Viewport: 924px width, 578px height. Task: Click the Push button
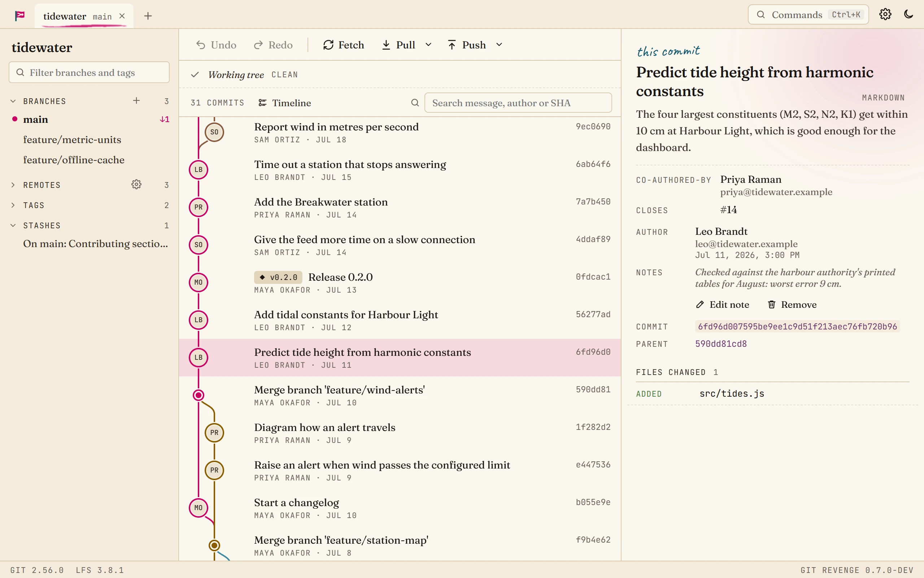click(x=467, y=45)
